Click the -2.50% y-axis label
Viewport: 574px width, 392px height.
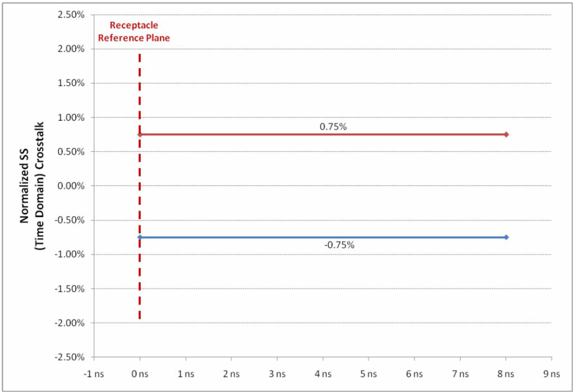(70, 357)
